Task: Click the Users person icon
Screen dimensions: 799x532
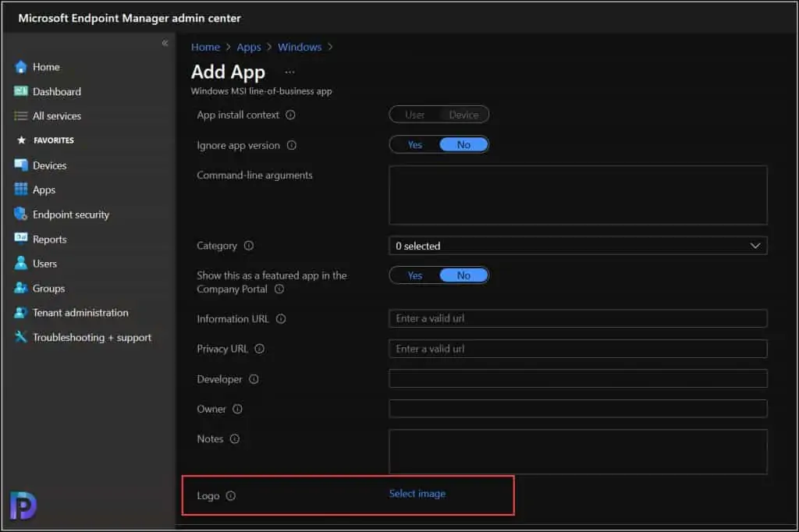Action: click(21, 263)
